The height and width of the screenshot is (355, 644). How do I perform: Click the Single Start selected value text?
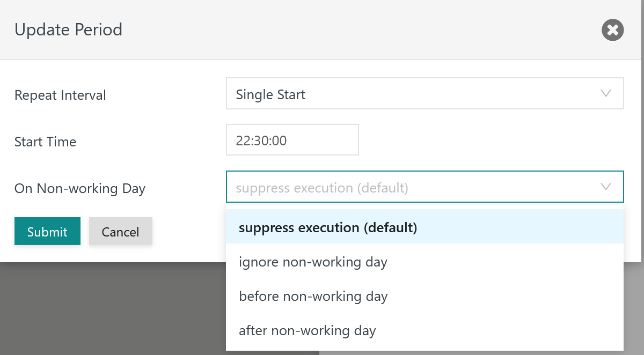(x=270, y=94)
